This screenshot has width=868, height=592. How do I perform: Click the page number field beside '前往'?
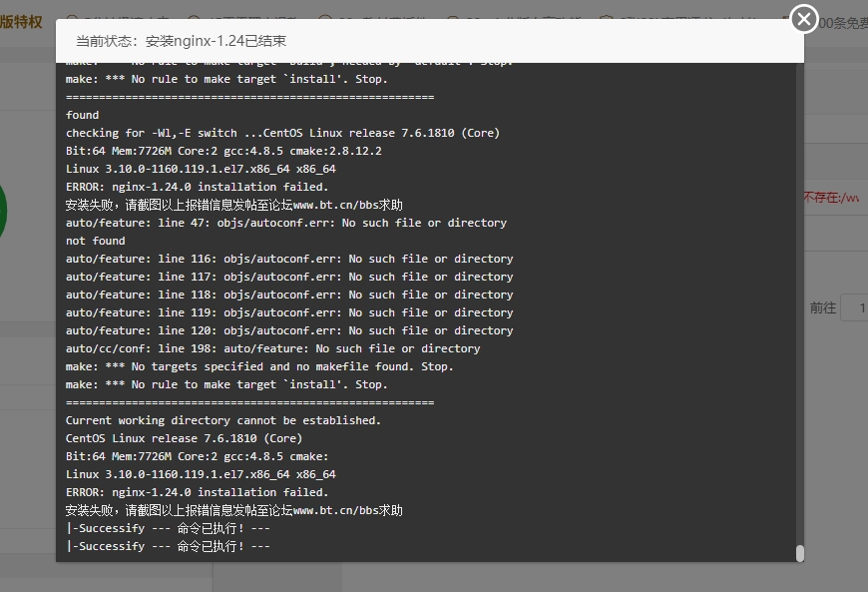coord(855,307)
